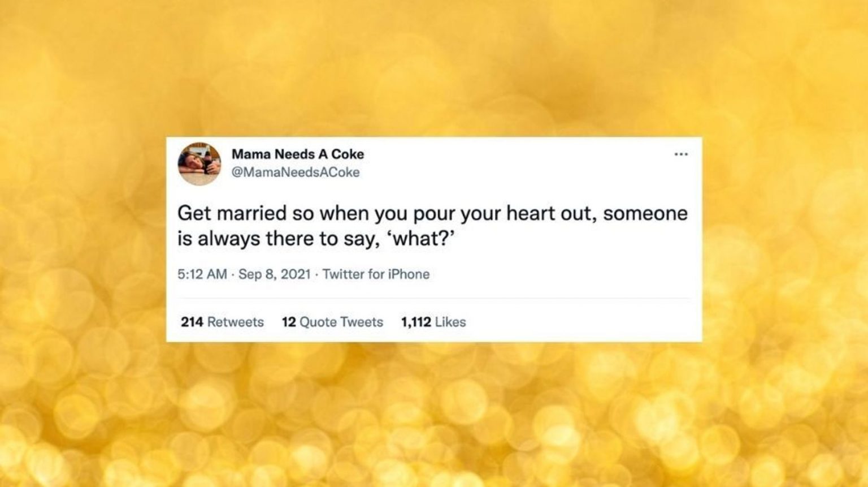Screen dimensions: 868x487
Task: View the 1,112 Likes list
Action: click(433, 322)
